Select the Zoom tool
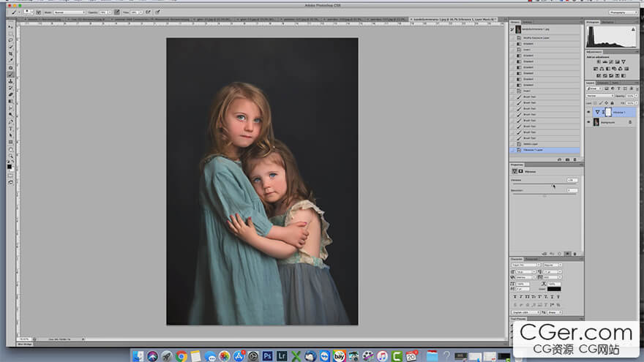Image resolution: width=644 pixels, height=362 pixels. pos(11,156)
